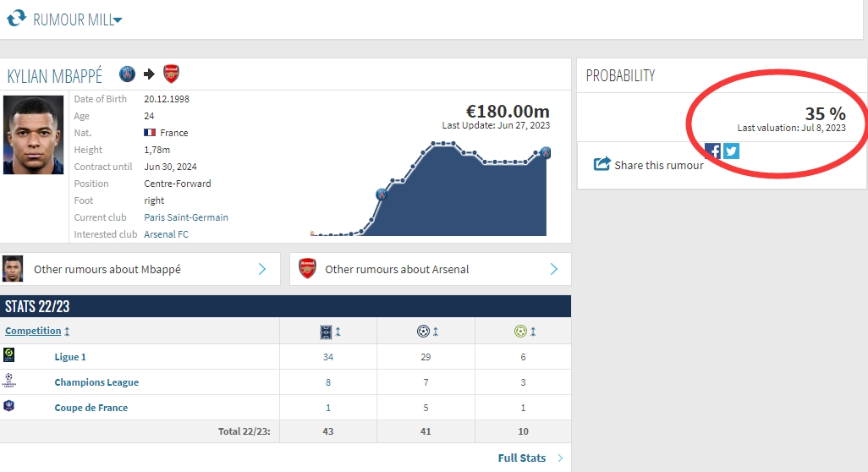The image size is (868, 472).
Task: Click the French flag icon
Action: coord(150,133)
